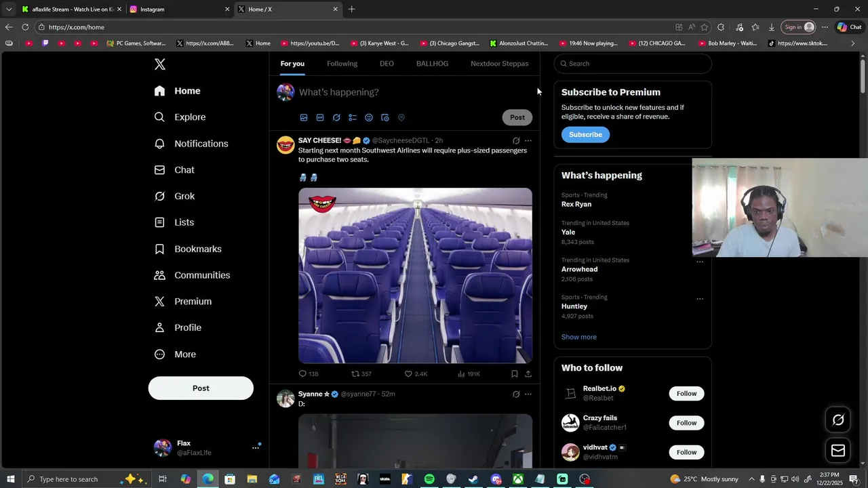The height and width of the screenshot is (488, 868).
Task: Add a GIF to the new post
Action: point(320,117)
